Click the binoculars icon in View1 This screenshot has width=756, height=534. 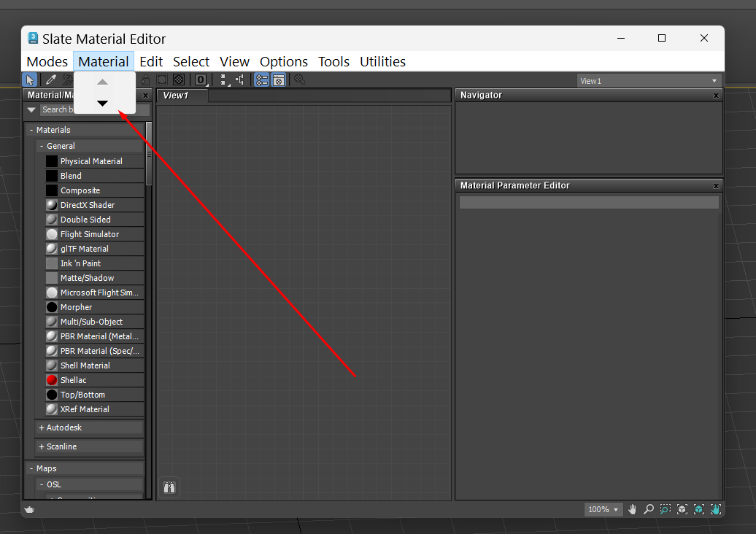click(169, 487)
